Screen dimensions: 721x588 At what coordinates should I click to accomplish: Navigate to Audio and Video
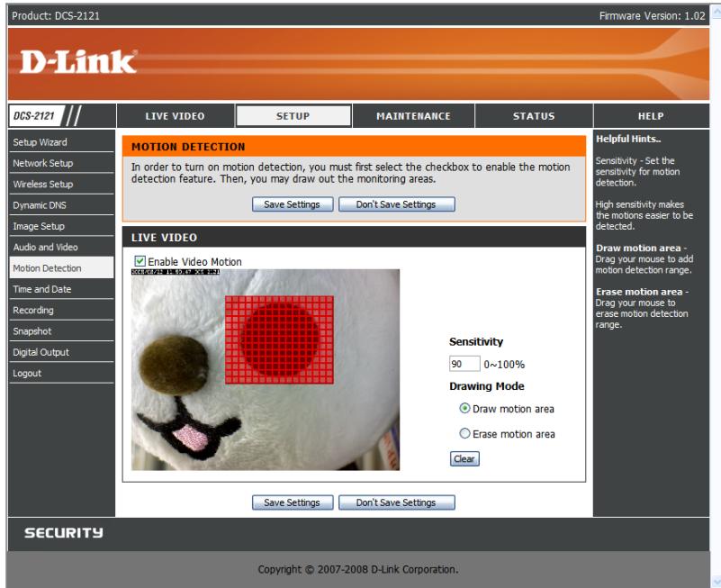click(x=61, y=247)
